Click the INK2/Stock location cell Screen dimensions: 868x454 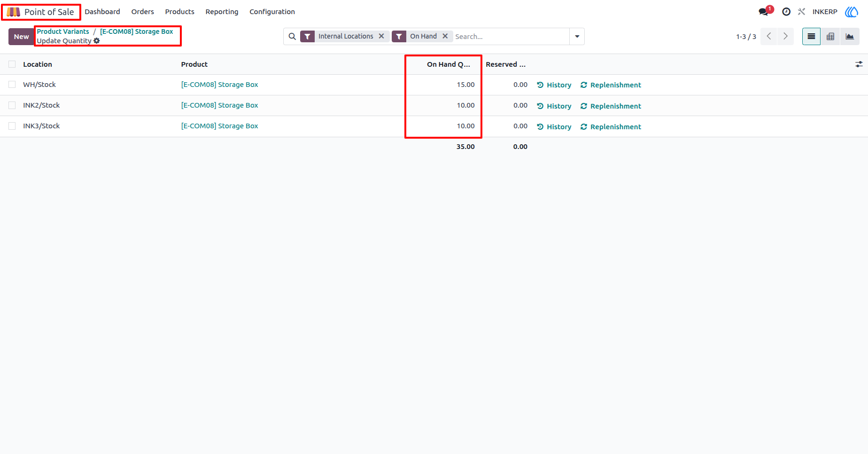coord(41,105)
